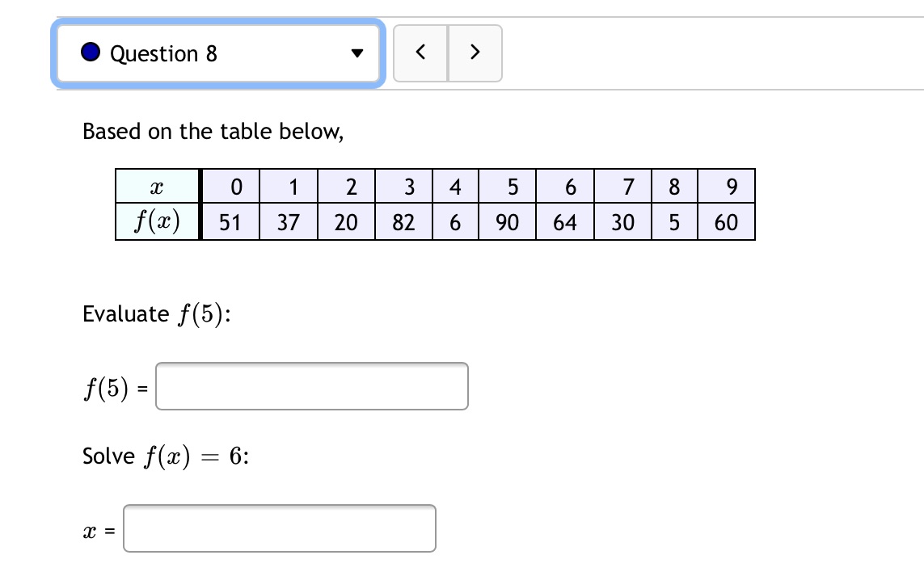Click the table cell showing 30
This screenshot has height=572, width=924.
(622, 222)
